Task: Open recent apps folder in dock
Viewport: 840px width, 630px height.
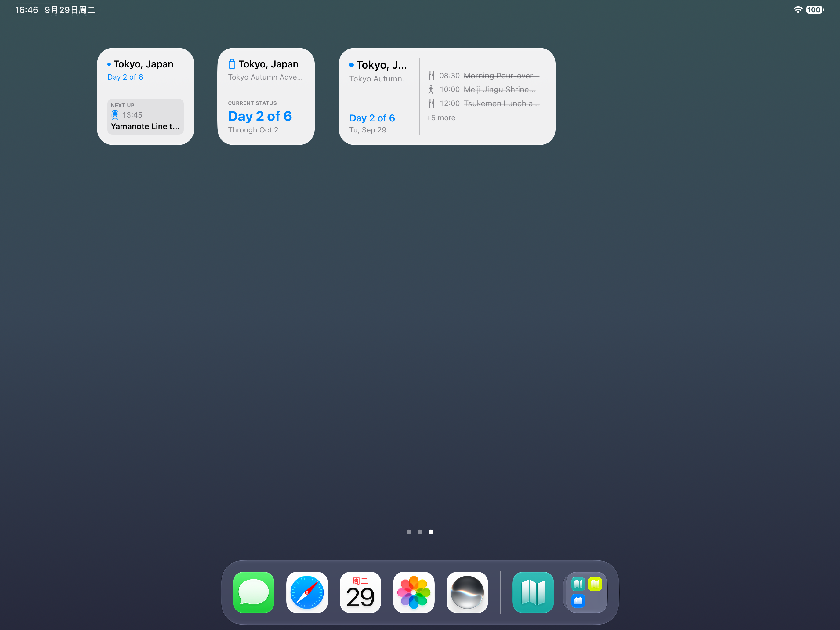Action: pyautogui.click(x=586, y=592)
